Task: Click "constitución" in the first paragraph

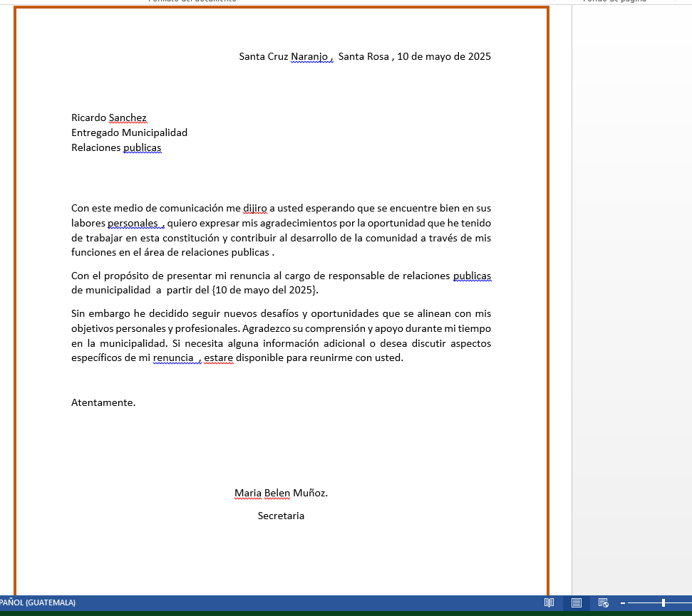Action: (x=191, y=238)
